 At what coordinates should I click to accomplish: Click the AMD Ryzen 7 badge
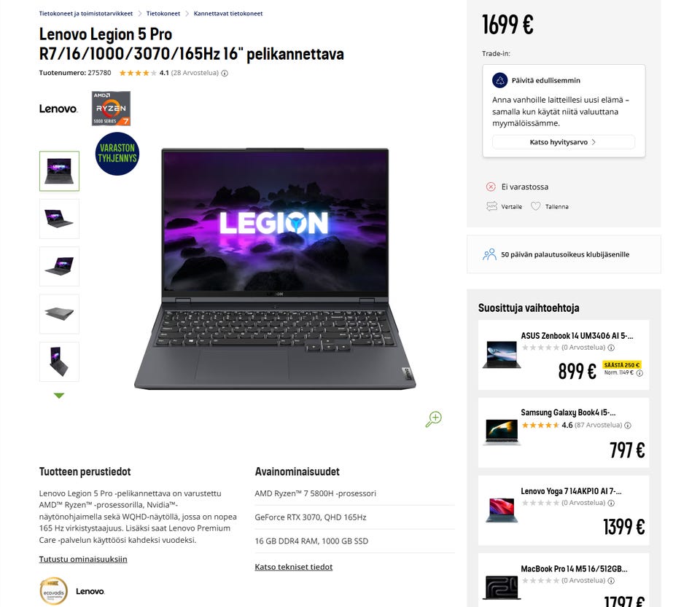[111, 109]
